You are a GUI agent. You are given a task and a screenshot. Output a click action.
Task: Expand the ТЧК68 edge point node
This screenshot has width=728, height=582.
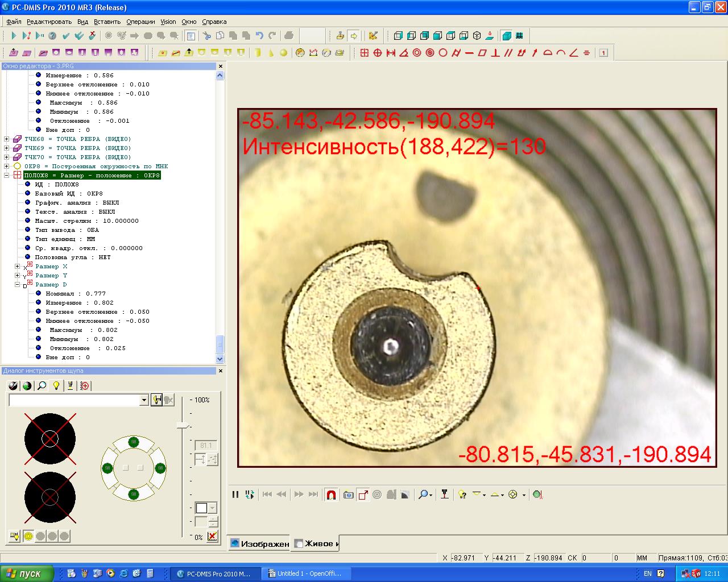click(7, 139)
